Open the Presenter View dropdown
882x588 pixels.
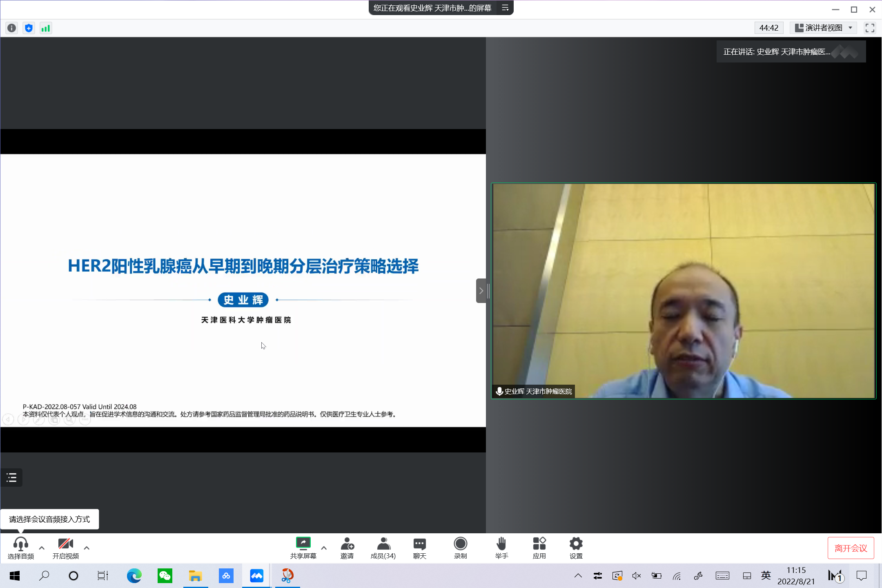pos(824,28)
